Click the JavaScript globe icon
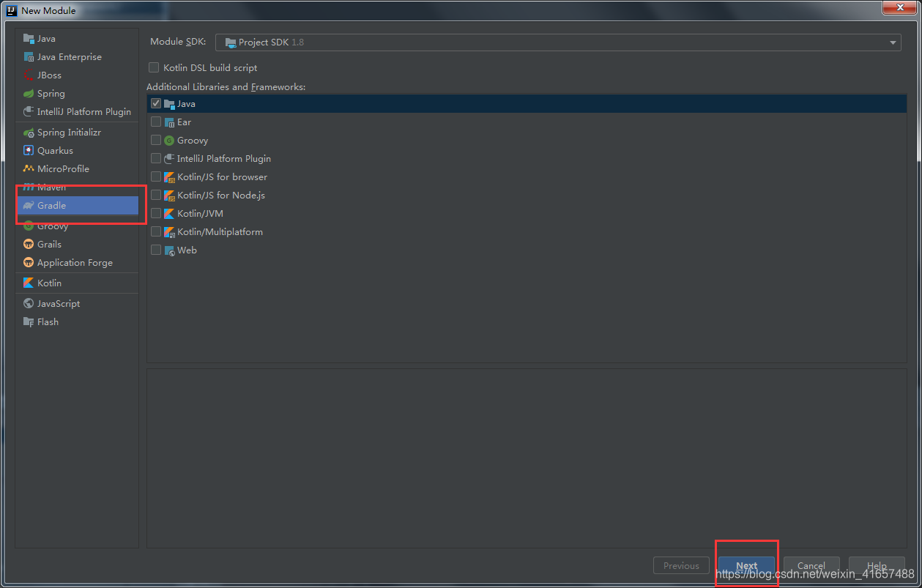Screen dimensions: 922x588 [29, 304]
